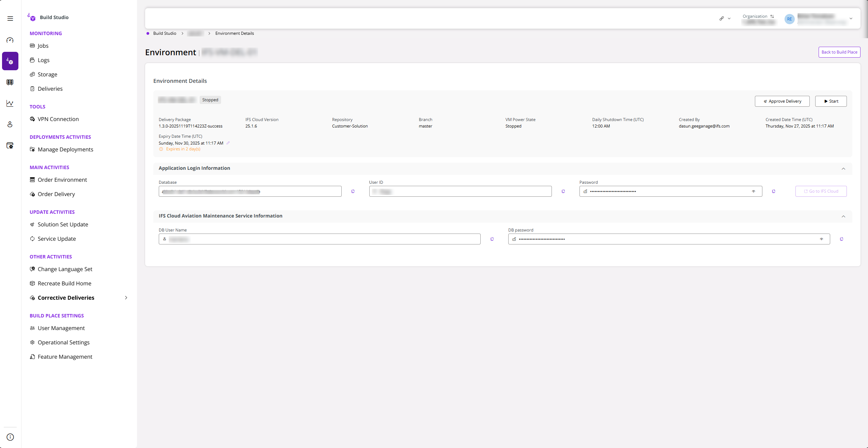Click into the DB password field

(669, 239)
